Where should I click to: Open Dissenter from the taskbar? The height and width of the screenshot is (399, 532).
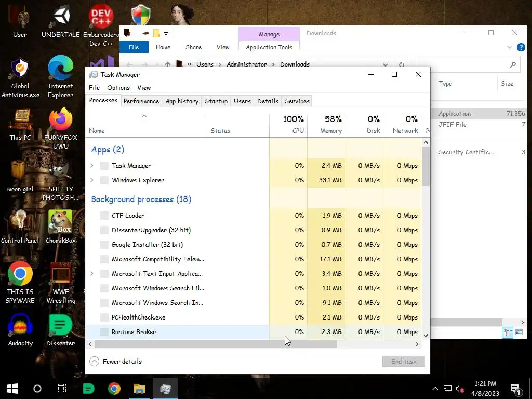click(88, 389)
